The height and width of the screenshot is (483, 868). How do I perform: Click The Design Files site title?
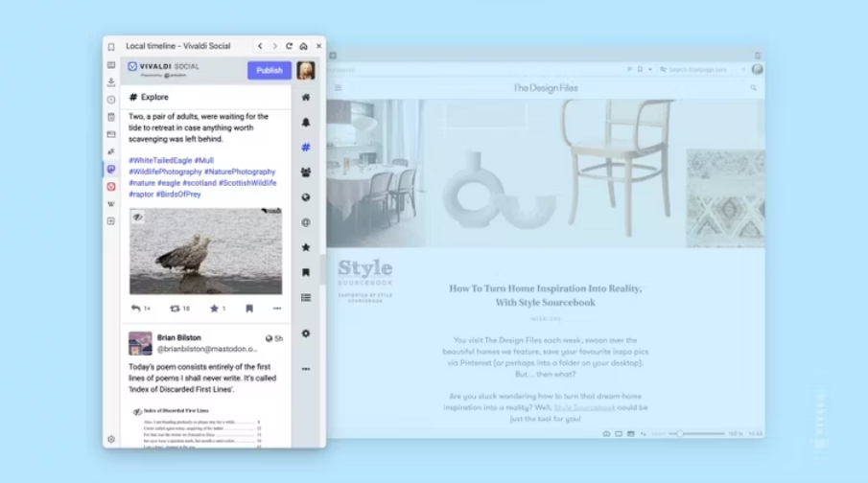(x=546, y=88)
